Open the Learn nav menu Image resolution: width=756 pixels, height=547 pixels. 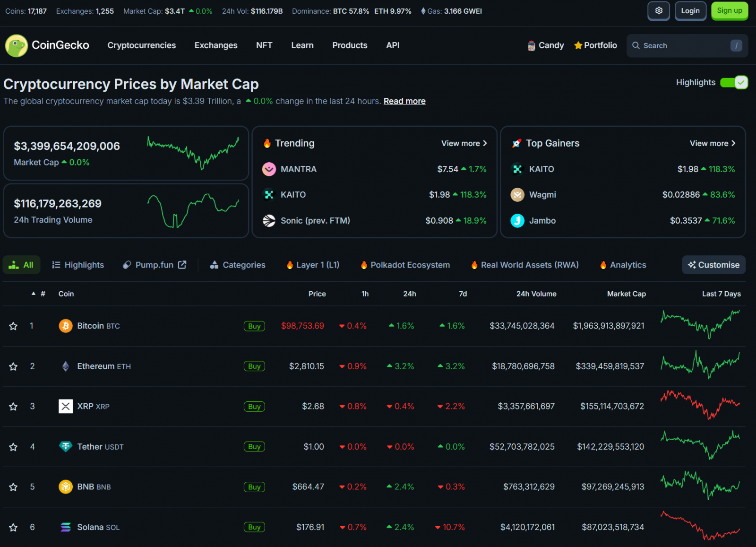point(302,45)
